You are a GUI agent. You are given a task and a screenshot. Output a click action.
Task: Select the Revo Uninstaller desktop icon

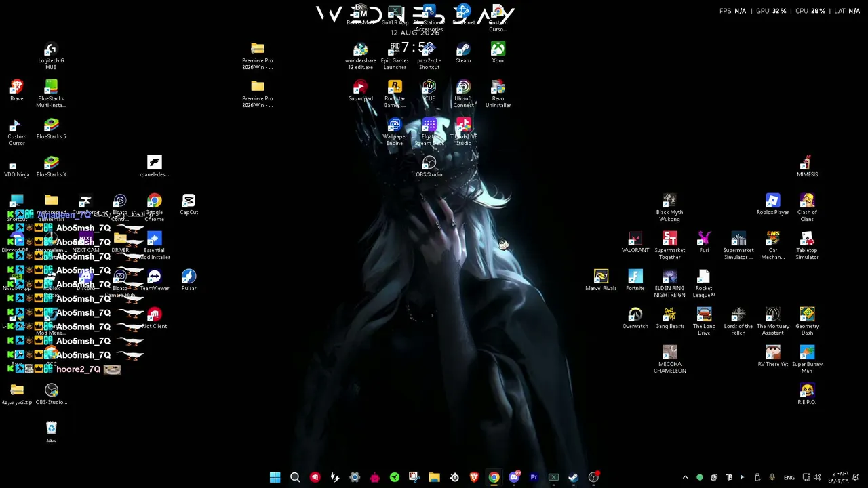498,94
